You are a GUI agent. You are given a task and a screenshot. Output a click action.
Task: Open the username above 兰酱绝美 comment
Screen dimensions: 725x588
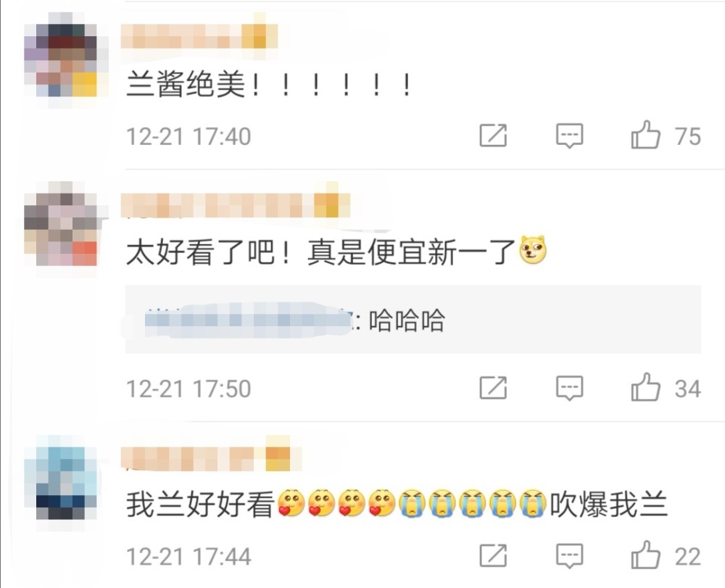(199, 36)
